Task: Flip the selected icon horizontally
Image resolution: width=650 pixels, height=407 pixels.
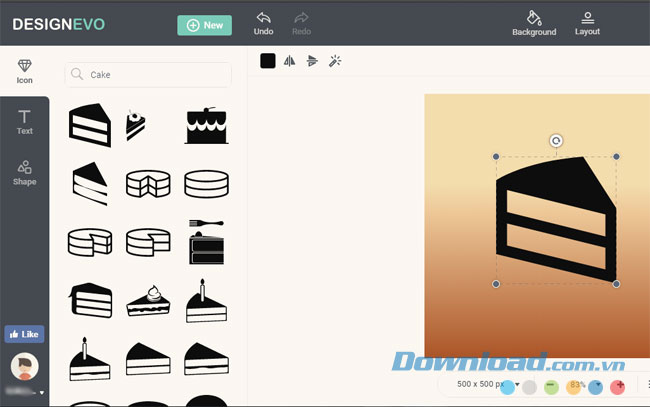Action: tap(290, 61)
